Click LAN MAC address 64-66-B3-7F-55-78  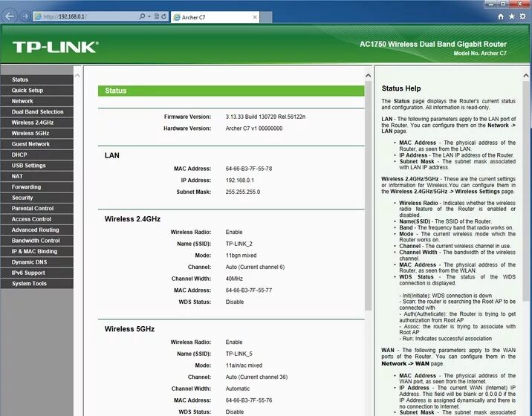tap(249, 169)
